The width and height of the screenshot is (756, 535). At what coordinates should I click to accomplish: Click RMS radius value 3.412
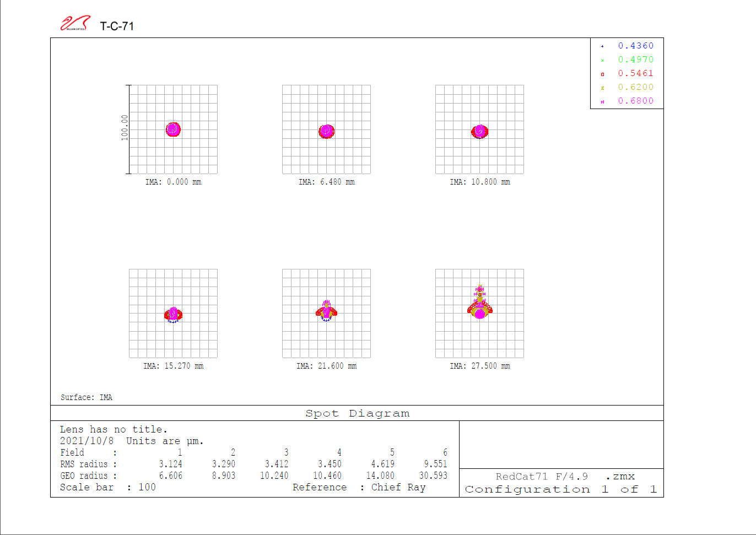[x=277, y=464]
